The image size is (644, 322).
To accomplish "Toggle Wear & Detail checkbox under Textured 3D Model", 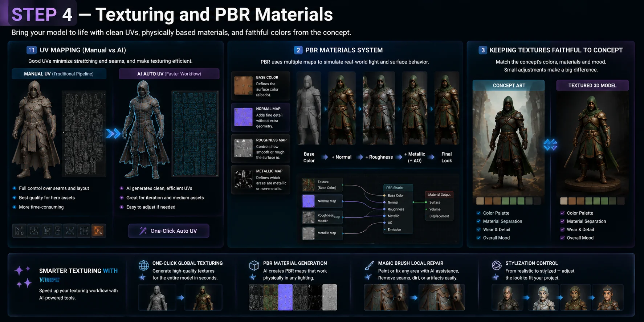I will point(562,230).
